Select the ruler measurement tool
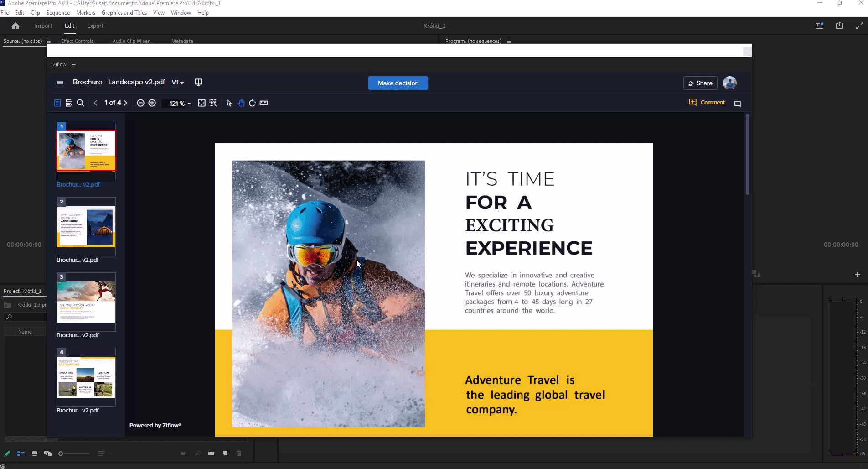The width and height of the screenshot is (868, 469). click(263, 103)
